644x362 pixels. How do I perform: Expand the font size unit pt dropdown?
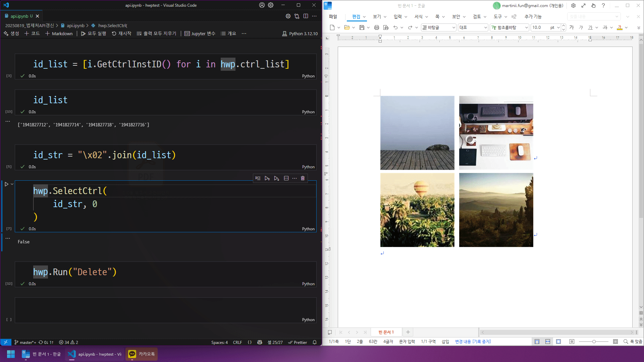[558, 27]
